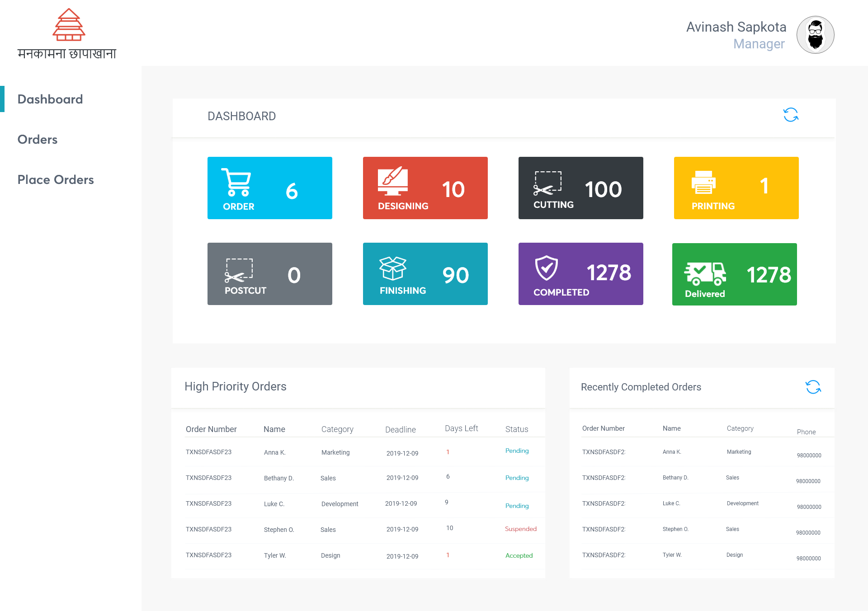The image size is (868, 611).
Task: Click the shopping cart Order icon
Action: 236,182
